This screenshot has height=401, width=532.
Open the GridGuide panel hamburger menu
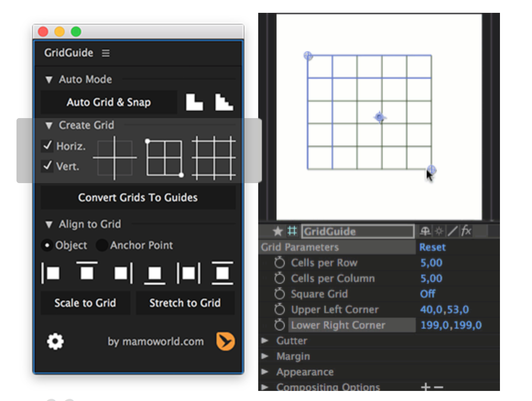[x=106, y=53]
